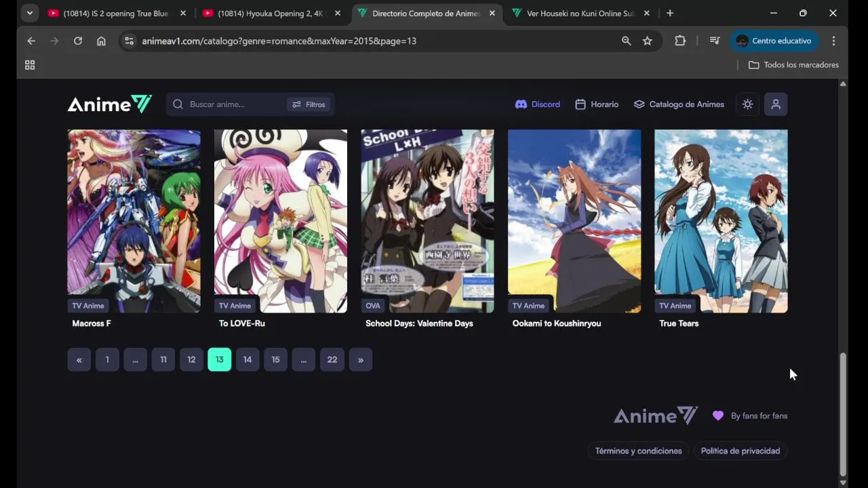
Task: Click the zoom magnifier icon in address bar
Action: pyautogui.click(x=627, y=41)
